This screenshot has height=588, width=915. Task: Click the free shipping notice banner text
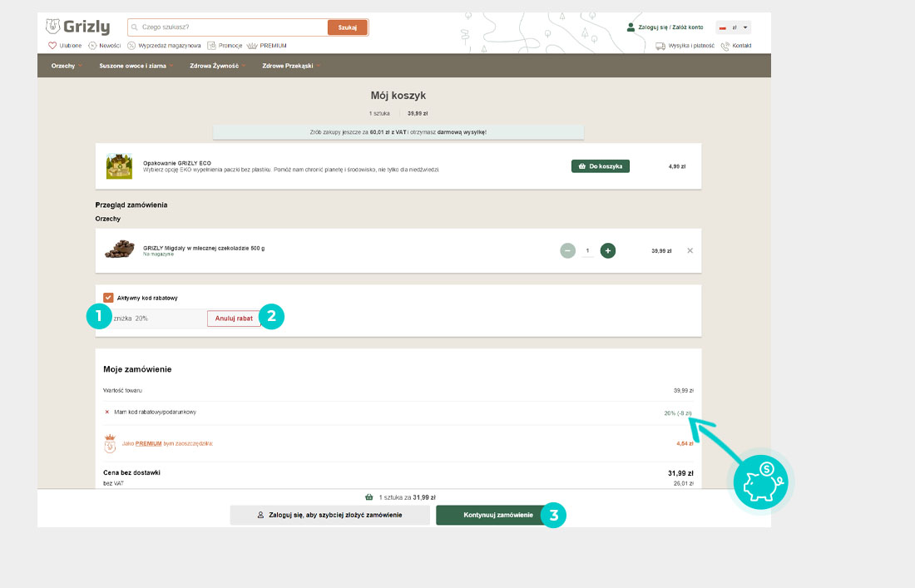coord(398,132)
